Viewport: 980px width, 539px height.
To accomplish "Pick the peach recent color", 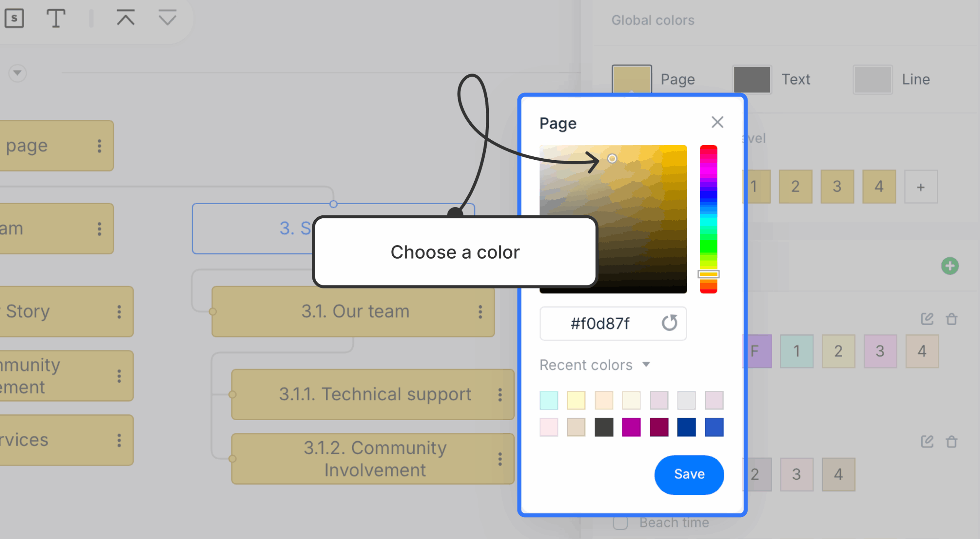I will [x=604, y=400].
